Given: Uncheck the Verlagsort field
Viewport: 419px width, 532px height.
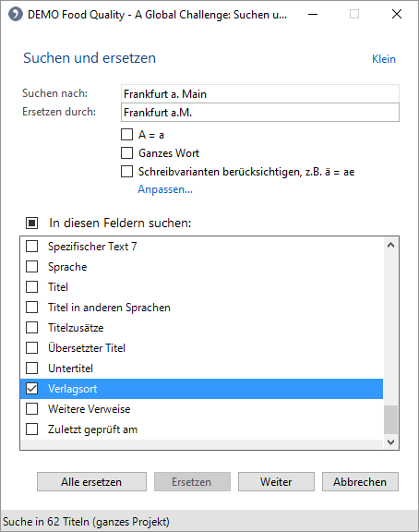Looking at the screenshot, I should tap(32, 389).
